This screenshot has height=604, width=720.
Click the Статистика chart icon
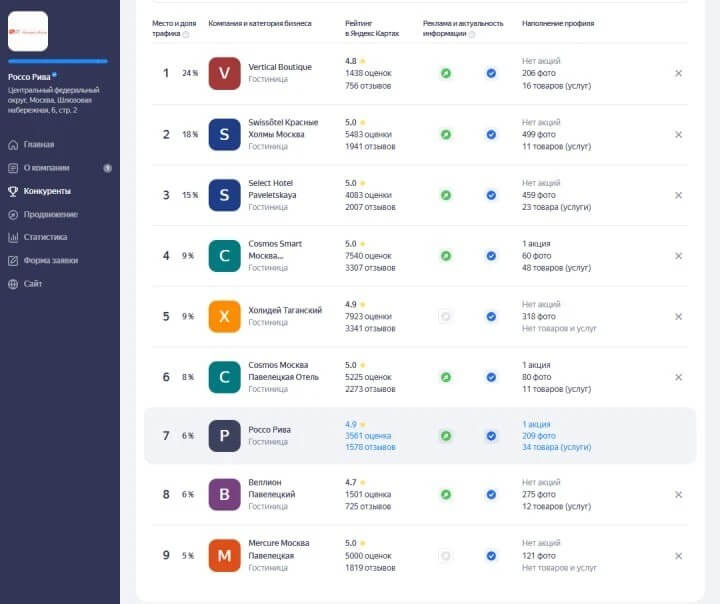tap(13, 237)
